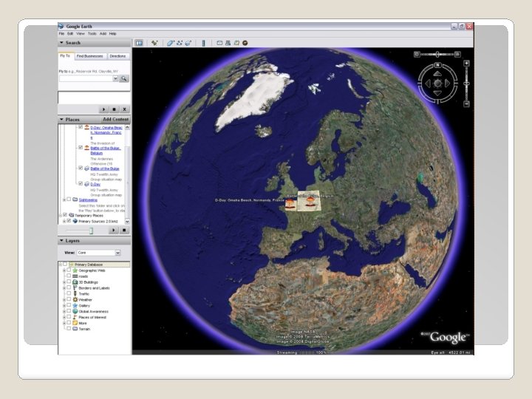This screenshot has width=532, height=399.
Task: Click the Places list scroll-down arrow
Action: tap(127, 222)
